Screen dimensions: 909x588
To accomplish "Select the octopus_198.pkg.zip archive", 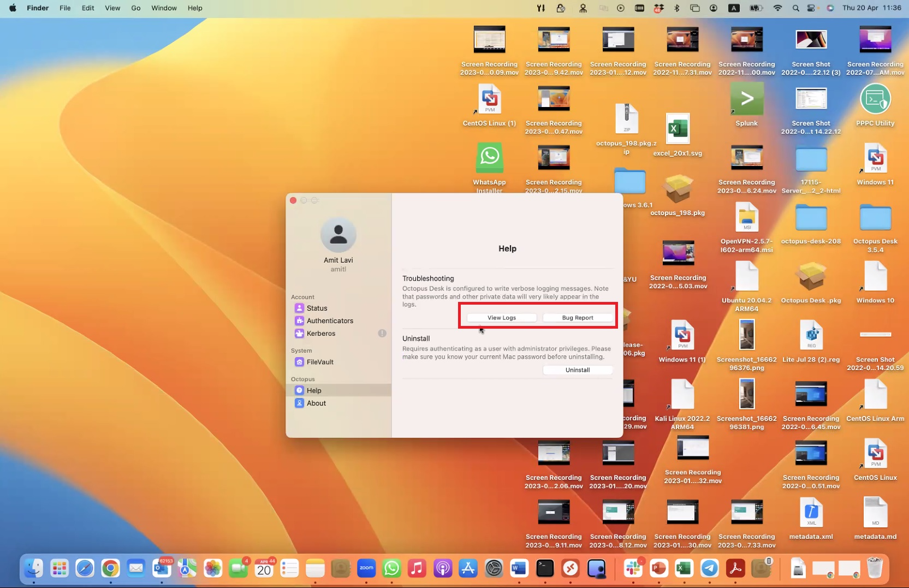I will [626, 119].
